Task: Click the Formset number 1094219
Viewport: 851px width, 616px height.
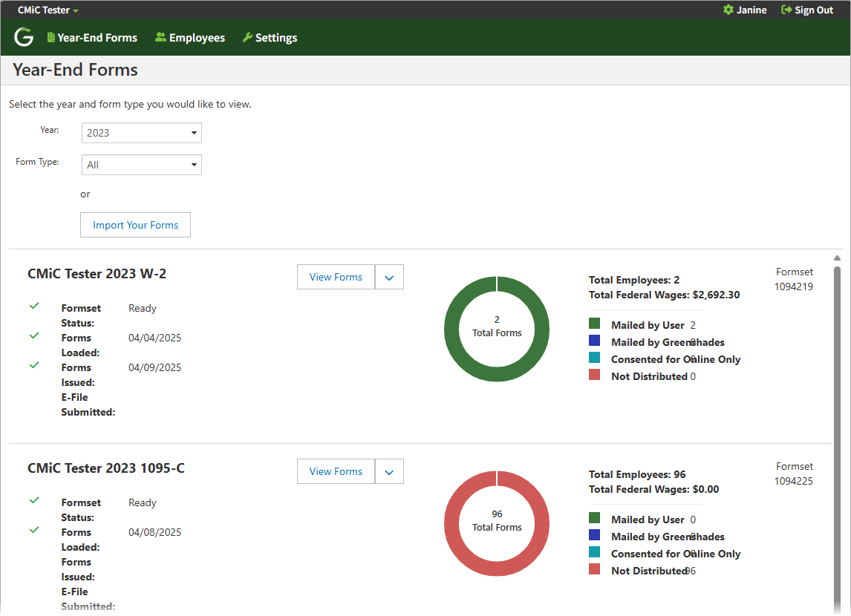Action: (x=794, y=287)
